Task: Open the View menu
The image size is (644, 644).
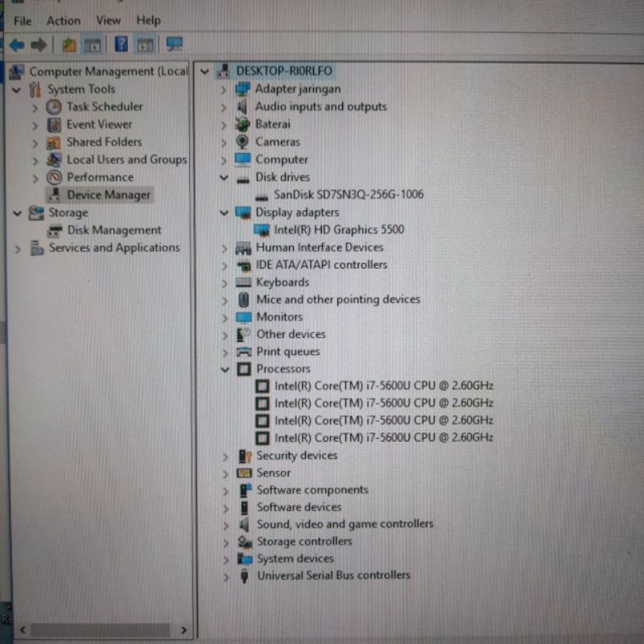Action: pyautogui.click(x=109, y=20)
